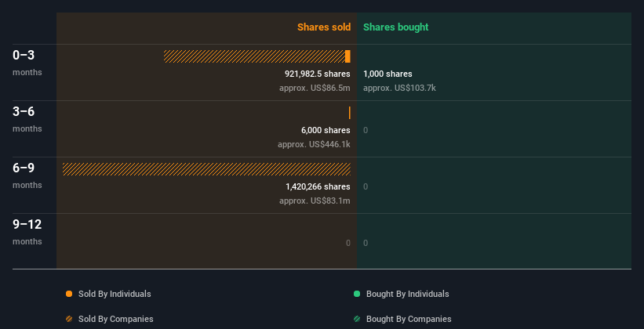Click the Sold By Individuals legend text
This screenshot has height=329, width=644.
coord(115,294)
